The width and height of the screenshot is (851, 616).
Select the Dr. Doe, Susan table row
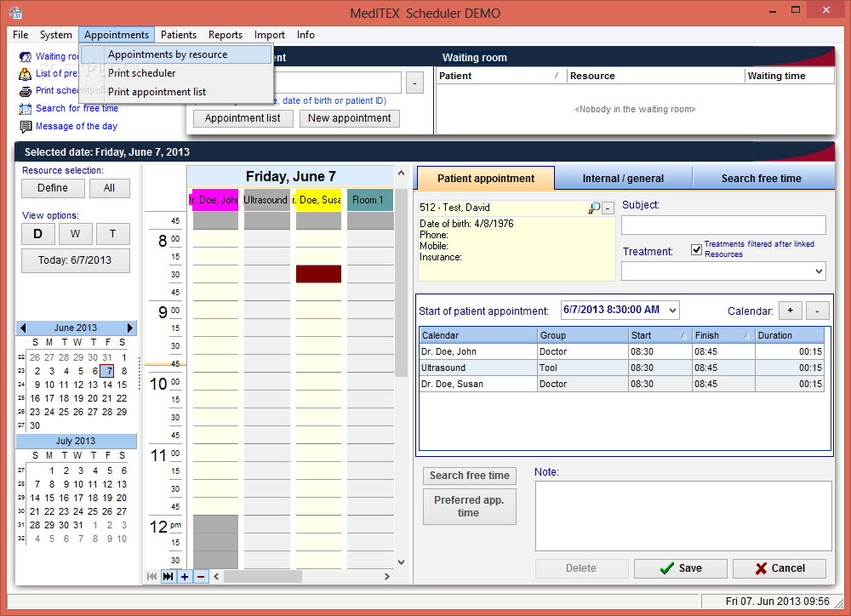coord(621,384)
